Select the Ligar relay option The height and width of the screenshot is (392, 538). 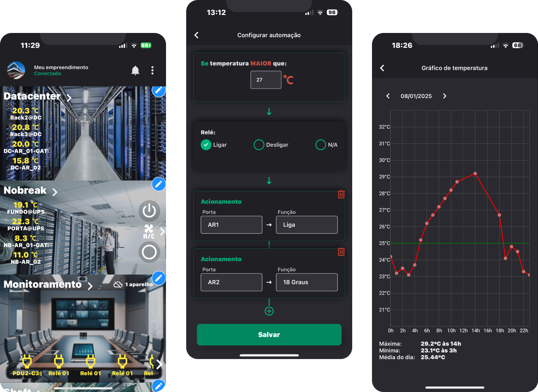pos(206,145)
